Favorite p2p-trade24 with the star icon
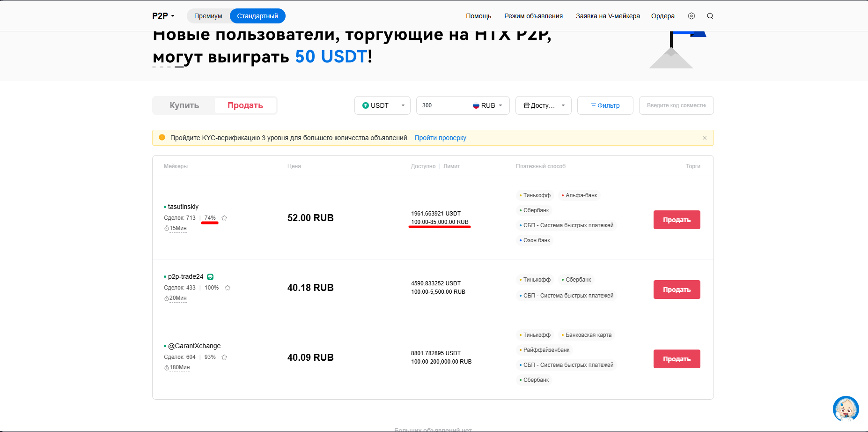This screenshot has width=868, height=432. click(x=228, y=288)
